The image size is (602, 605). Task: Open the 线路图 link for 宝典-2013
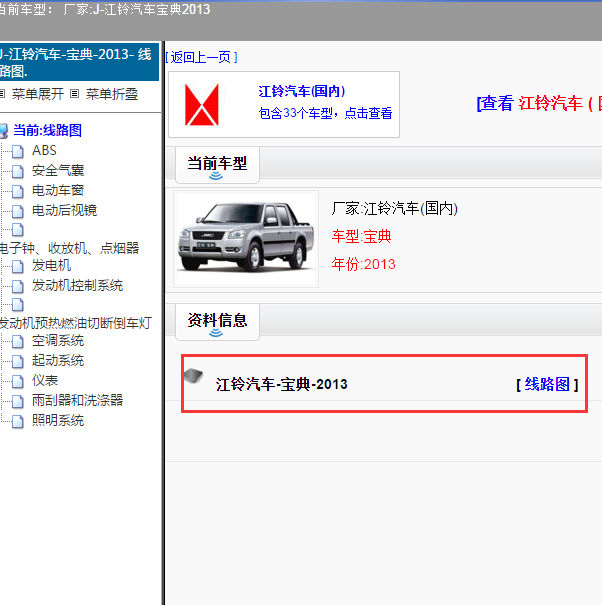click(x=547, y=384)
